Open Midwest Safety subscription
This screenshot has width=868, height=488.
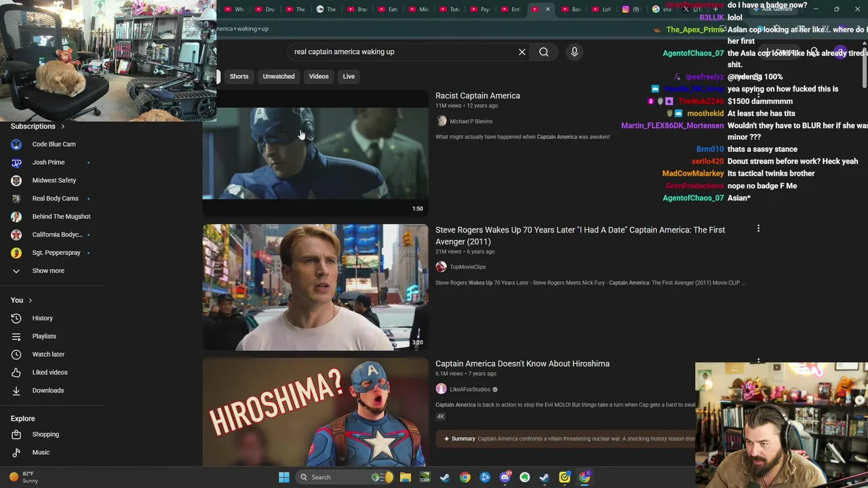pyautogui.click(x=52, y=180)
